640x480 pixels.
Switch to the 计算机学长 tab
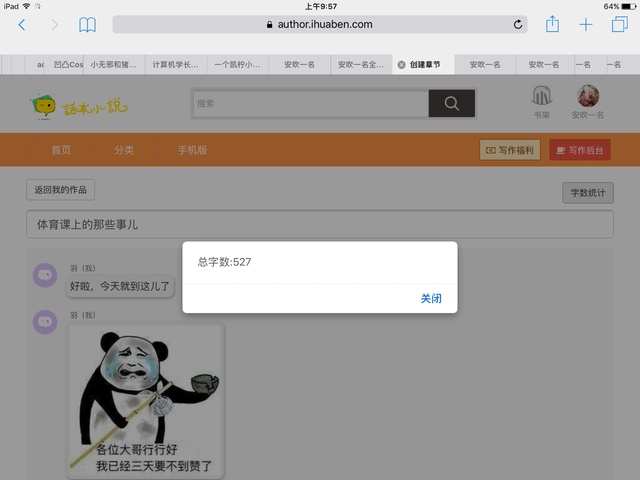coord(175,65)
